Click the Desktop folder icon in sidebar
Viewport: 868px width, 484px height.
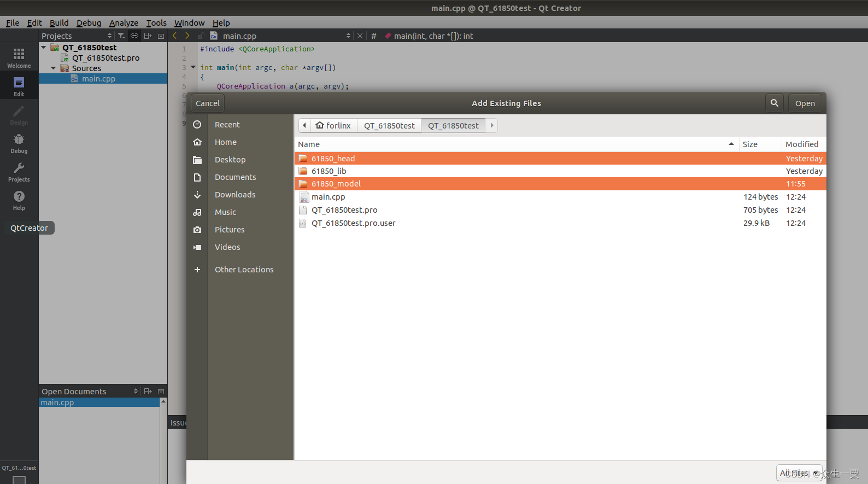point(197,160)
